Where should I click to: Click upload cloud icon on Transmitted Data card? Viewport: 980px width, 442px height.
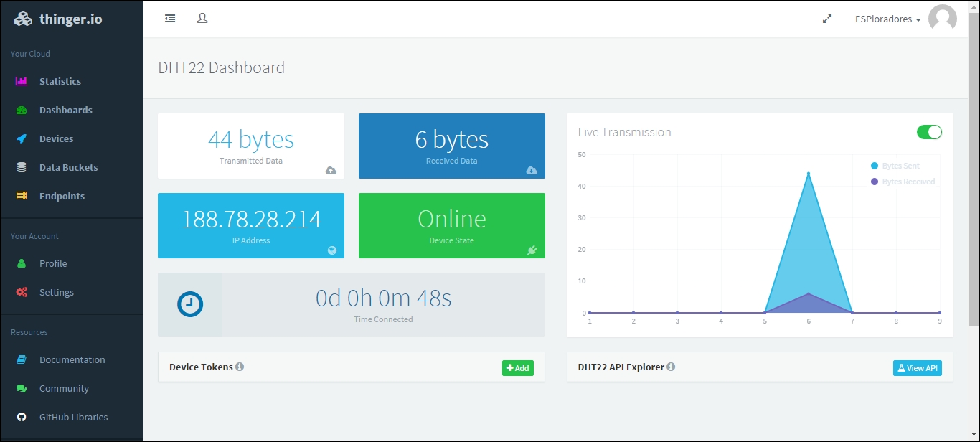(331, 170)
